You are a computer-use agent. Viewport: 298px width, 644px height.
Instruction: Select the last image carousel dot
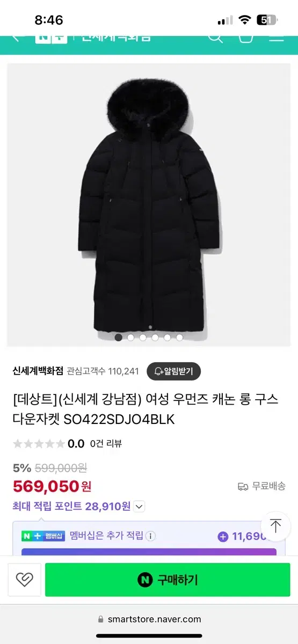click(179, 338)
